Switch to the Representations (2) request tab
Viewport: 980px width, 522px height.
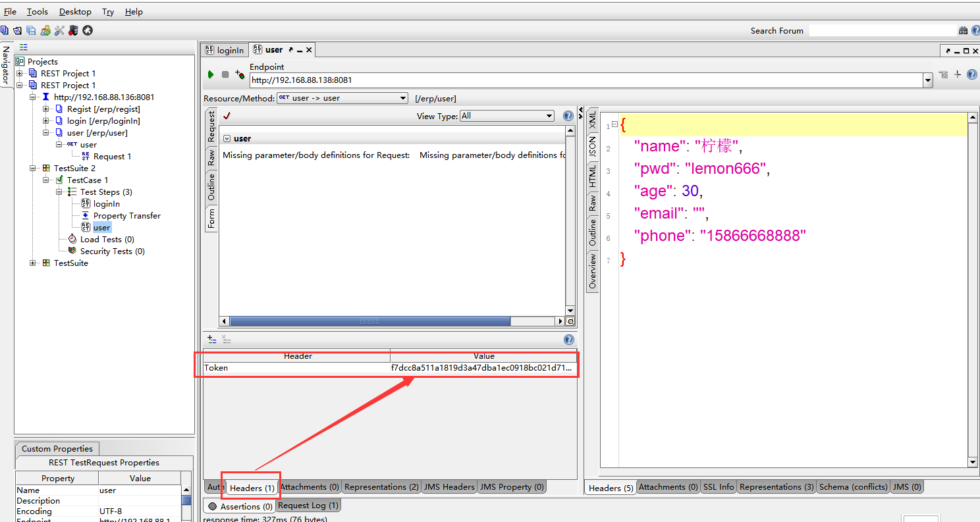click(381, 487)
